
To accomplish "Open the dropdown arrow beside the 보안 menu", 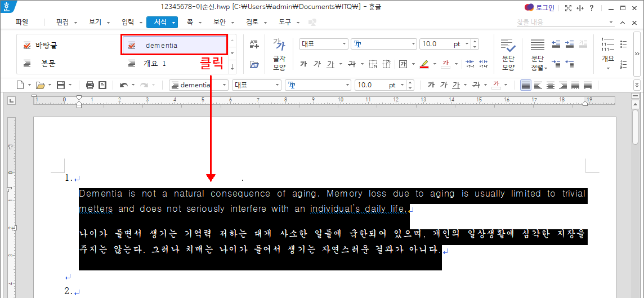I will [x=233, y=23].
